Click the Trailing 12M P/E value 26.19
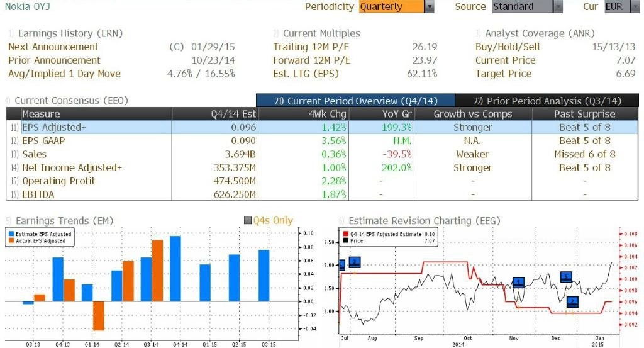644x348 pixels. [x=425, y=47]
